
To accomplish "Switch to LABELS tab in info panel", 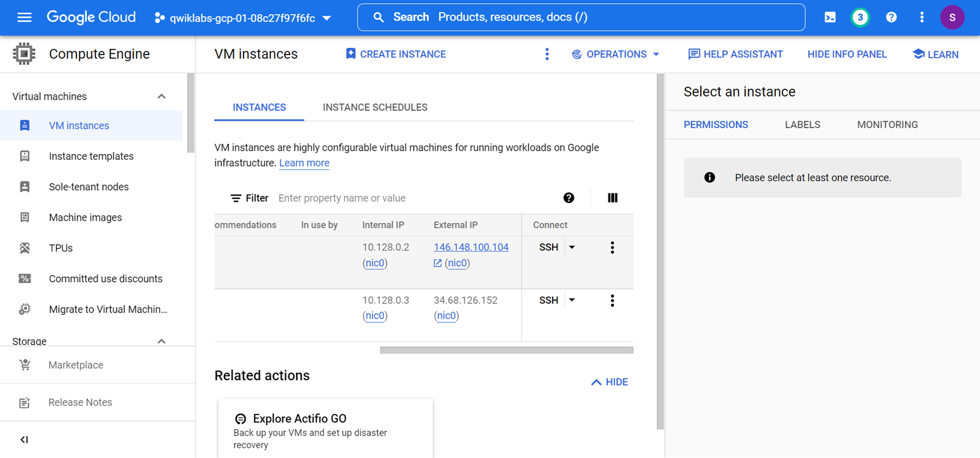I will coord(803,125).
